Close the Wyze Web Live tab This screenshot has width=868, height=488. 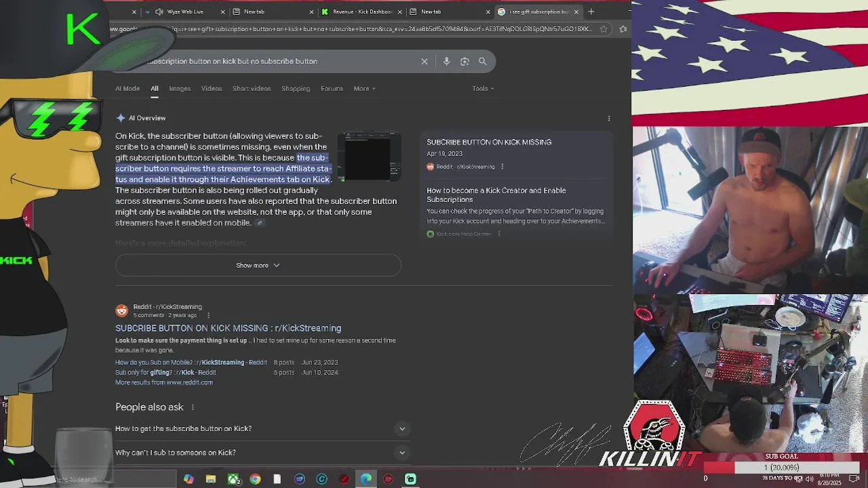point(223,12)
